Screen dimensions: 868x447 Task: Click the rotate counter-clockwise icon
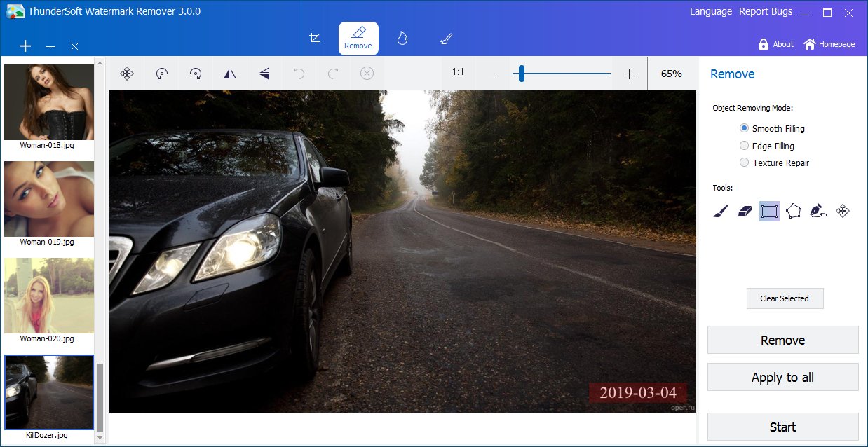coord(161,74)
